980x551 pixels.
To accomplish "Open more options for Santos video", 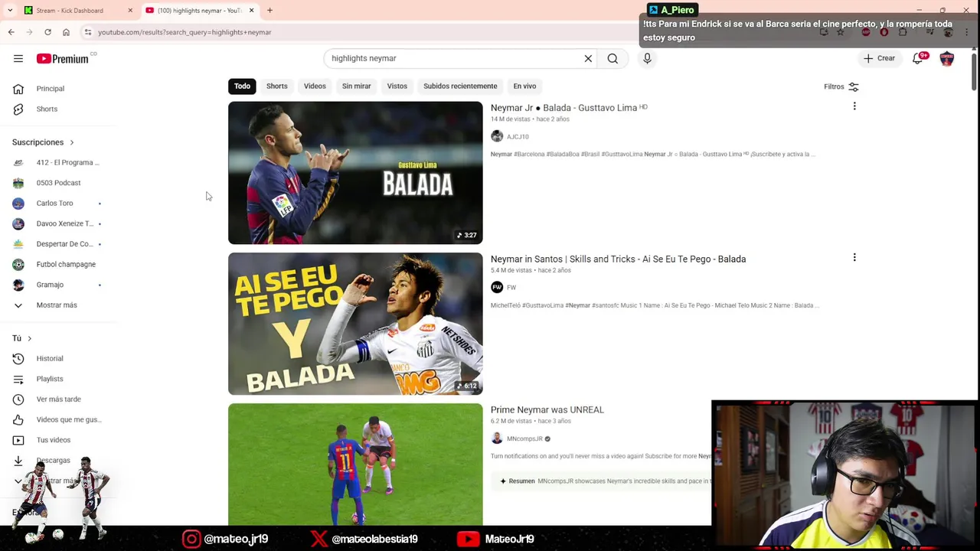I will pos(854,257).
